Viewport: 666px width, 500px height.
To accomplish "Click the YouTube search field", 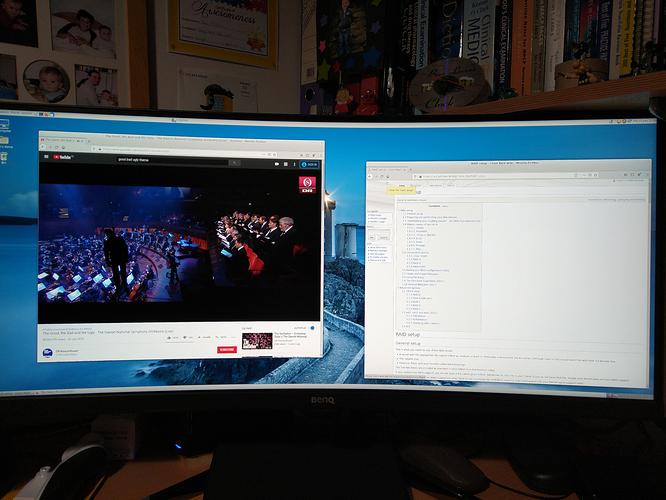I will click(x=172, y=160).
